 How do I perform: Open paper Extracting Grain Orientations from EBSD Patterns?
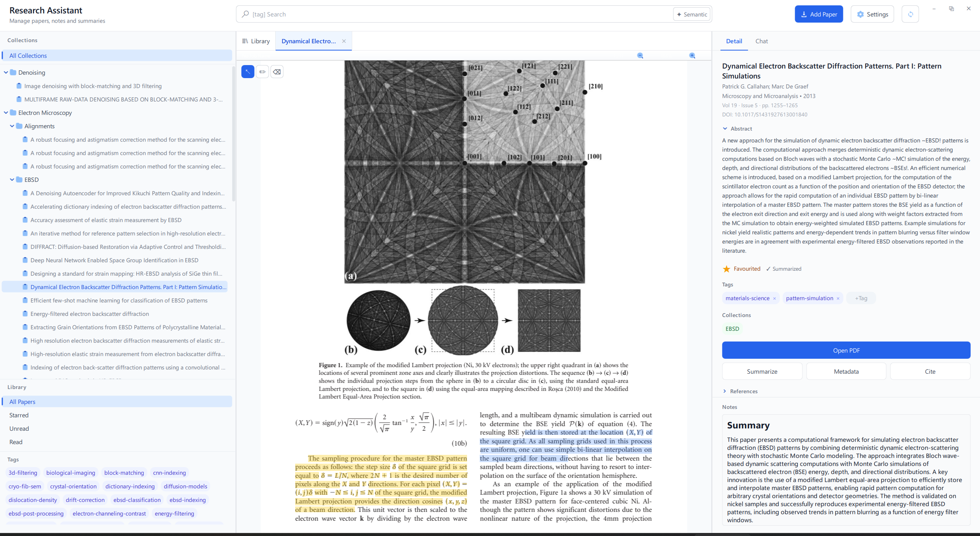click(x=127, y=327)
